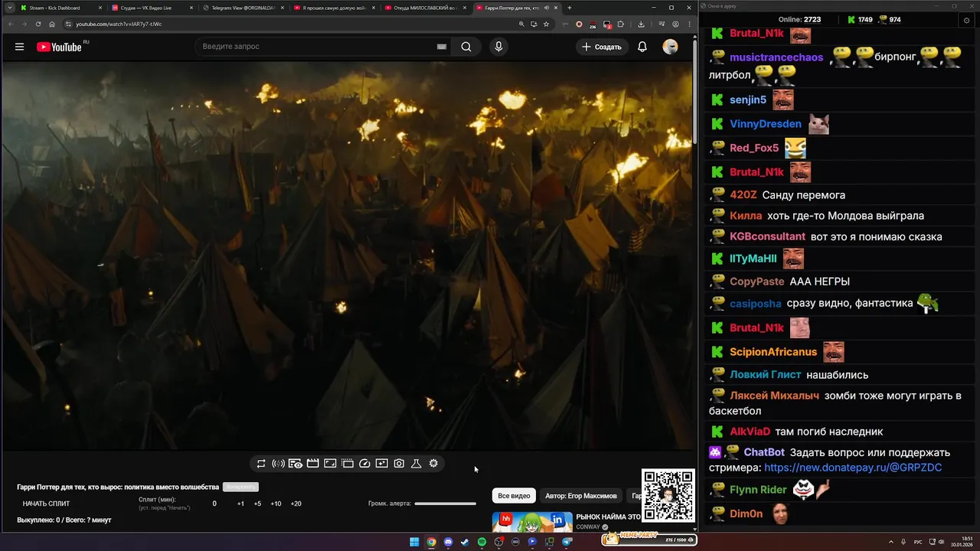980x551 pixels.
Task: Switch to Откуда МИЛОСЛАВСКИЙ browser tab
Action: 424,8
